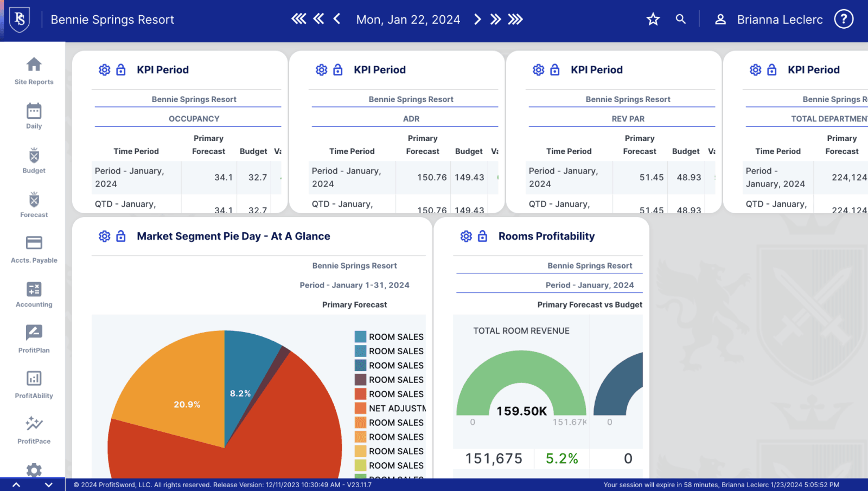Click the first blue ROOM SALES legend swatch
This screenshot has width=868, height=491.
click(360, 337)
